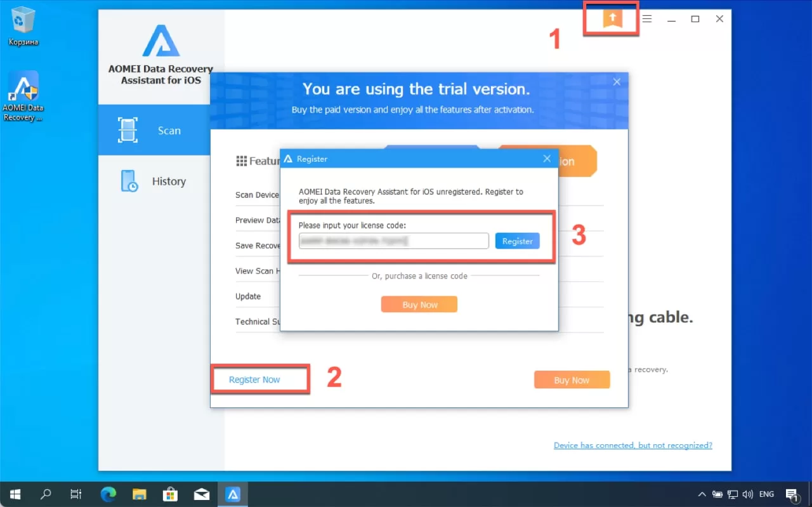Open the Recycle Bin desktop icon
Viewport: 812px width, 507px height.
(x=23, y=26)
